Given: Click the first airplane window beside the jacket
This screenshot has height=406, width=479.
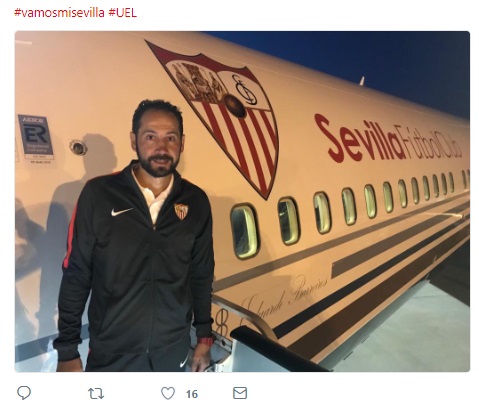Looking at the screenshot, I should (244, 231).
